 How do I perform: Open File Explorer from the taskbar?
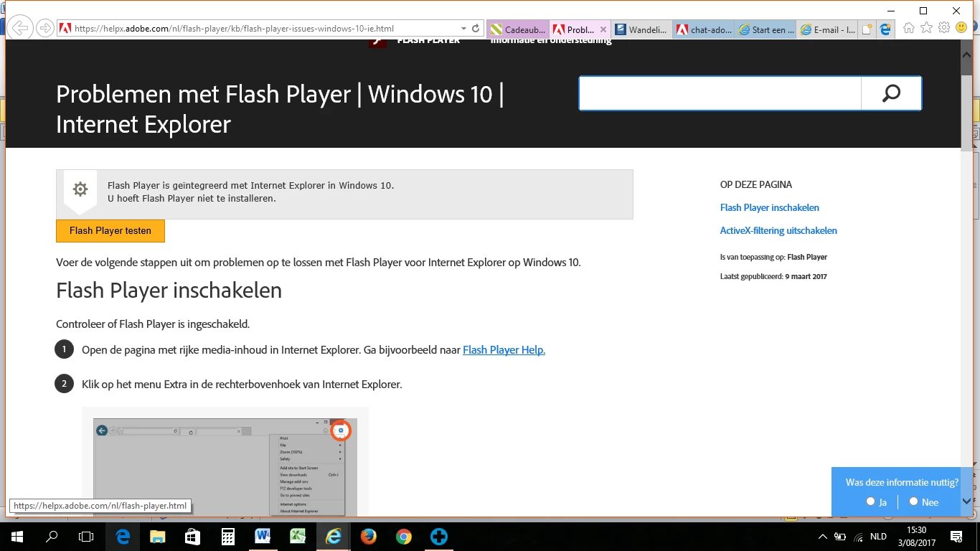(158, 537)
